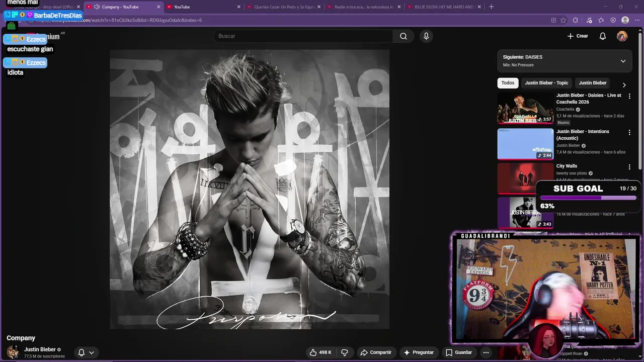Mute audio on the Company tab
This screenshot has height=362, width=644.
pos(97,7)
